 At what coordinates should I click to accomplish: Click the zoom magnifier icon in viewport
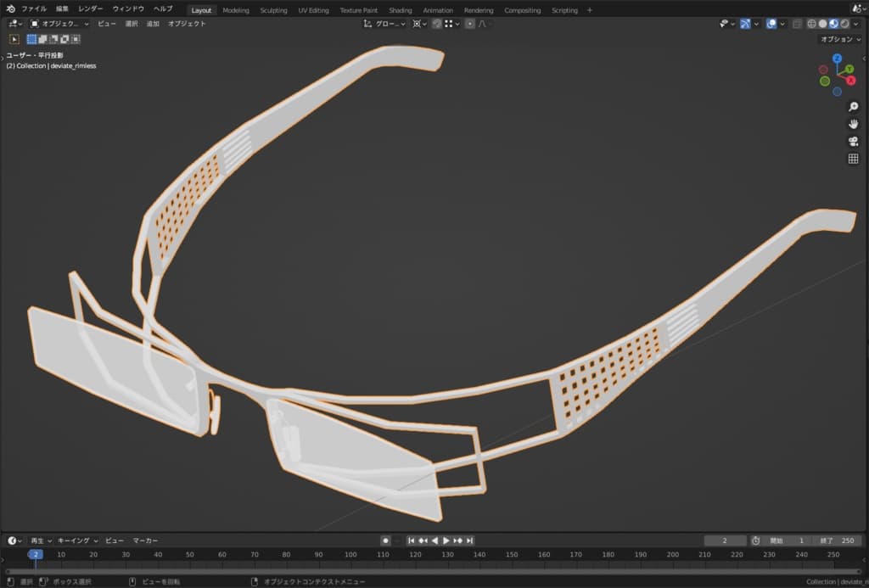point(853,107)
